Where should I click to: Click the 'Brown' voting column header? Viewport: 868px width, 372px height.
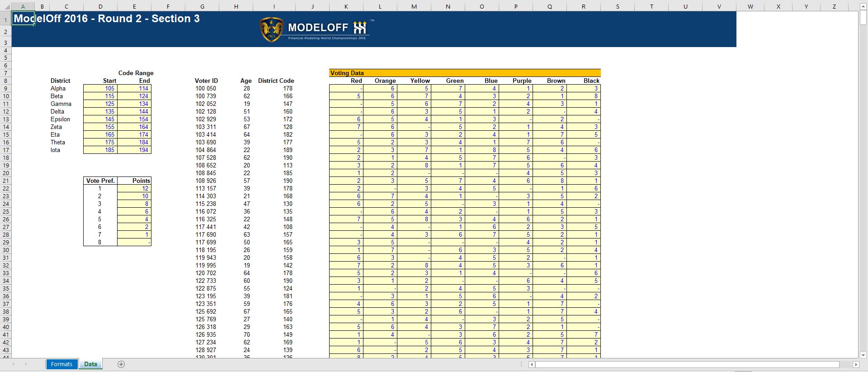556,81
